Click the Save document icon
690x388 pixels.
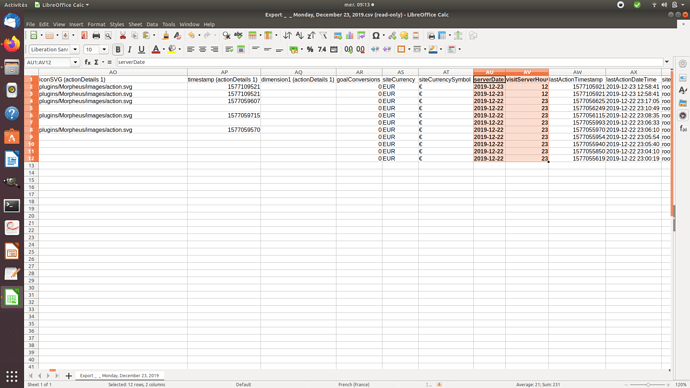(65, 36)
